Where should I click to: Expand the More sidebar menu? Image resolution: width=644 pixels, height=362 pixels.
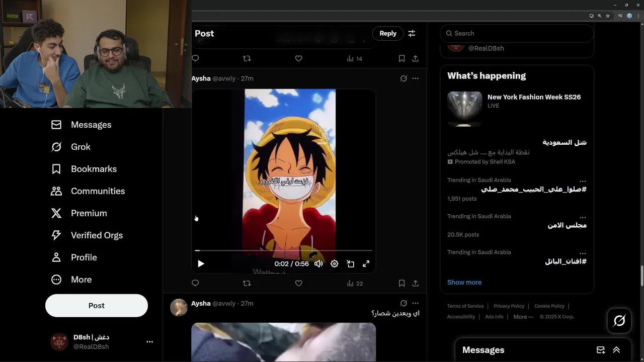71,280
